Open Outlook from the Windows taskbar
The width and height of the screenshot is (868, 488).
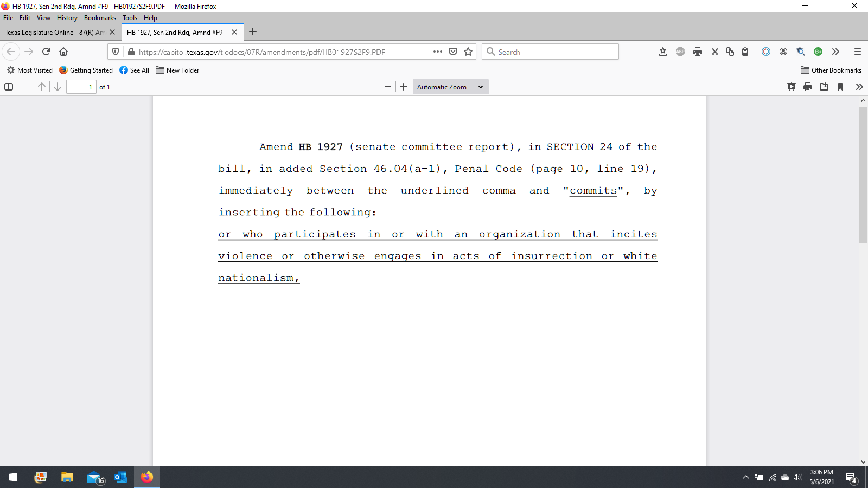[120, 477]
